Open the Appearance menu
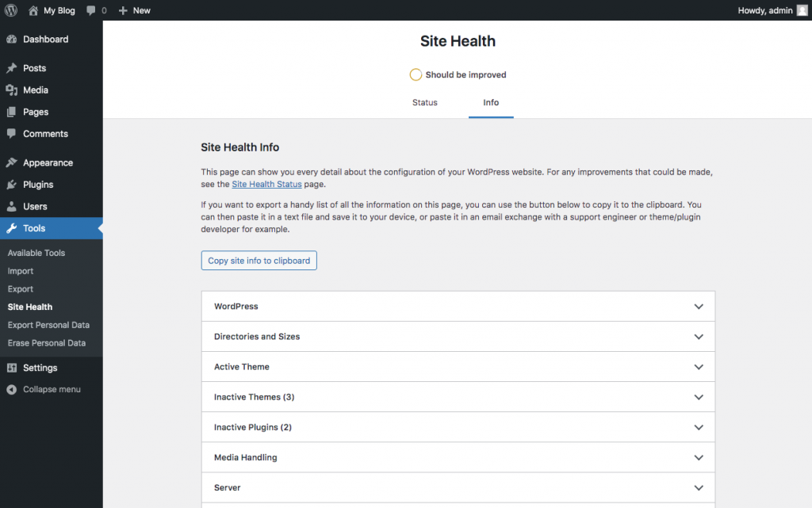Screen dimensions: 812x508 pyautogui.click(x=48, y=162)
